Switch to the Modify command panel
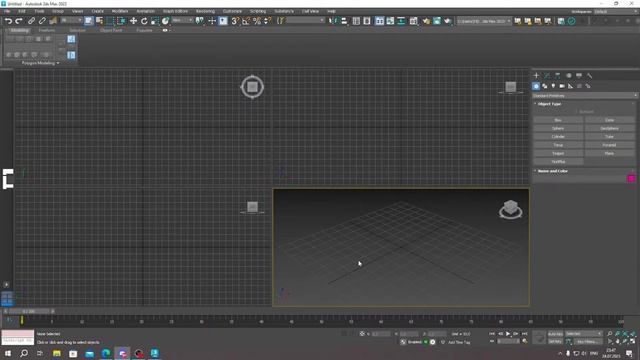Image resolution: width=640 pixels, height=360 pixels. [547, 76]
